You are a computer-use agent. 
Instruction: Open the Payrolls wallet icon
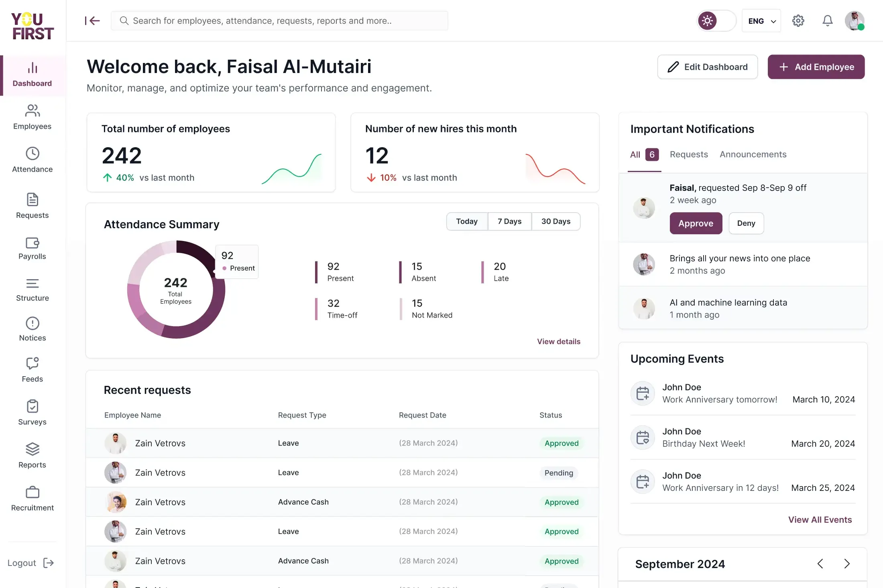coord(33,243)
